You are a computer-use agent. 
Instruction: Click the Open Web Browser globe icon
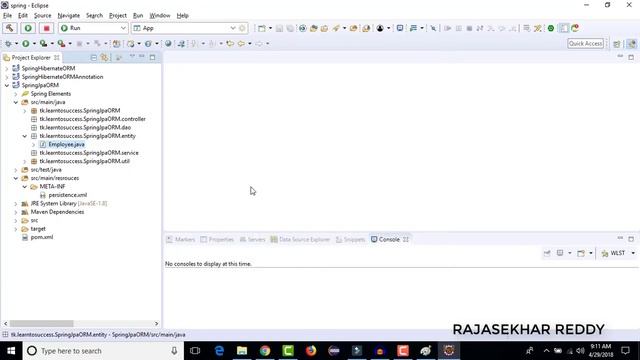tap(168, 43)
